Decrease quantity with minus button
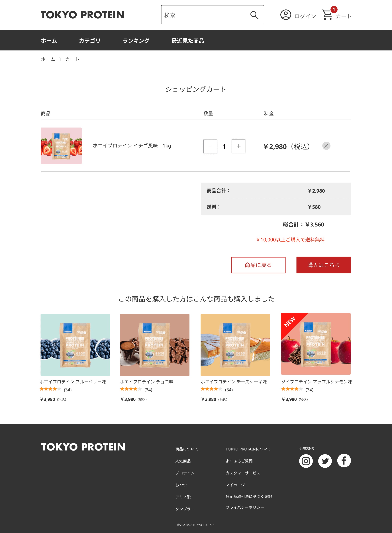The image size is (392, 533). point(210,146)
